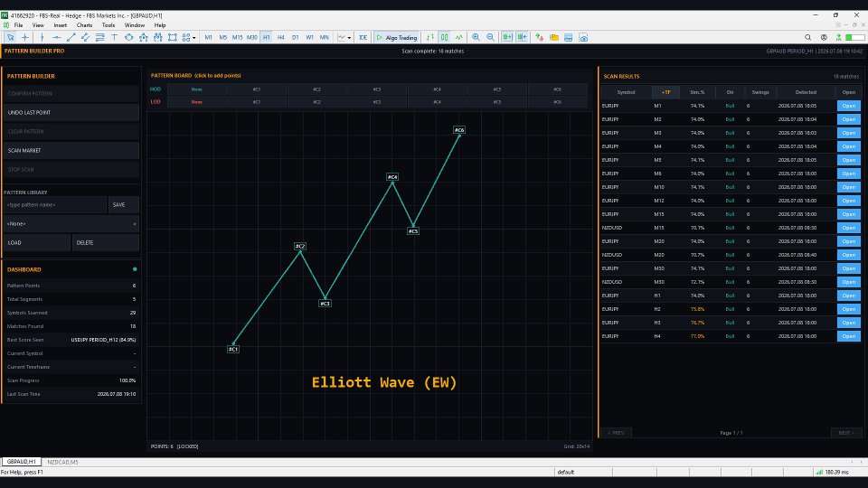
Task: Click the connection strength bar indicator
Action: pos(855,38)
